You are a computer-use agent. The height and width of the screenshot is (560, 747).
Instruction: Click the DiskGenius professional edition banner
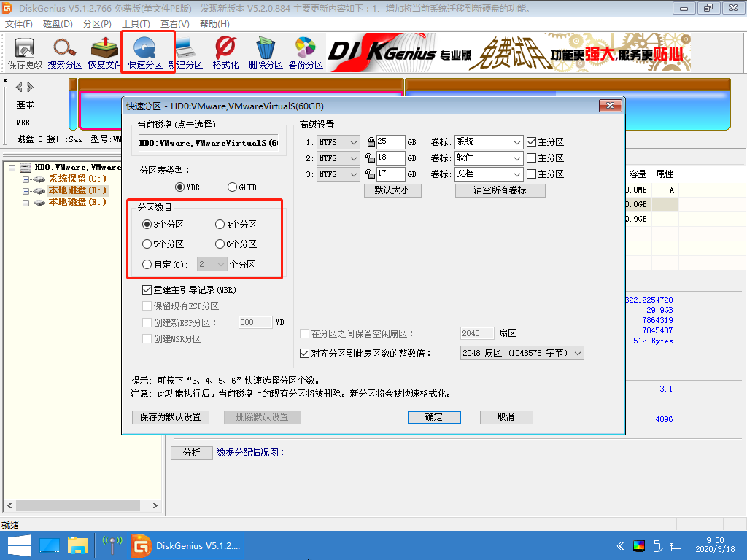[508, 52]
